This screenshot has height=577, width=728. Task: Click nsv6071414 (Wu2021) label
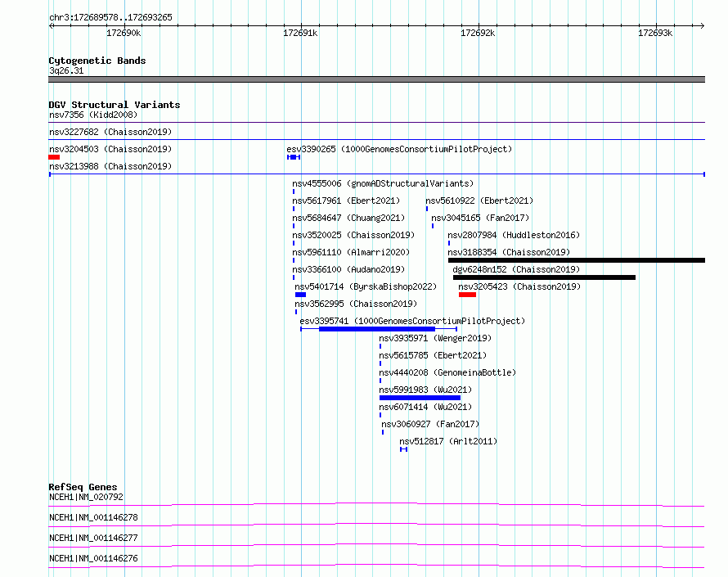coord(425,407)
